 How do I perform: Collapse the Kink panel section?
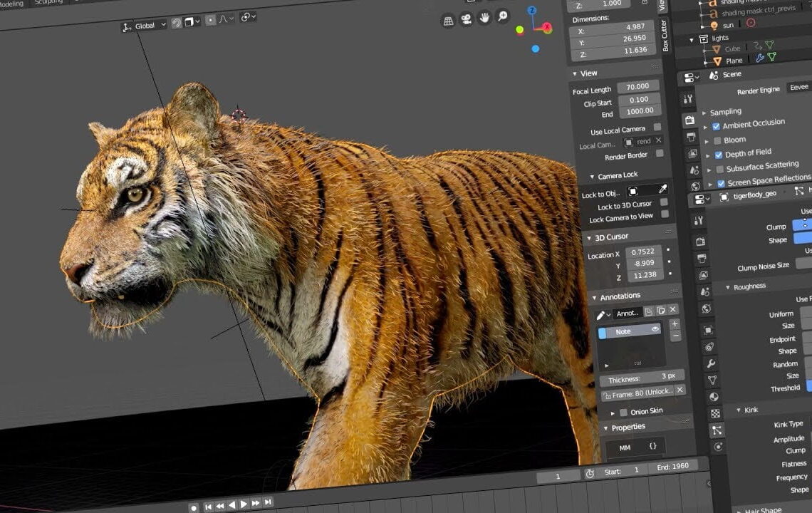(x=739, y=408)
